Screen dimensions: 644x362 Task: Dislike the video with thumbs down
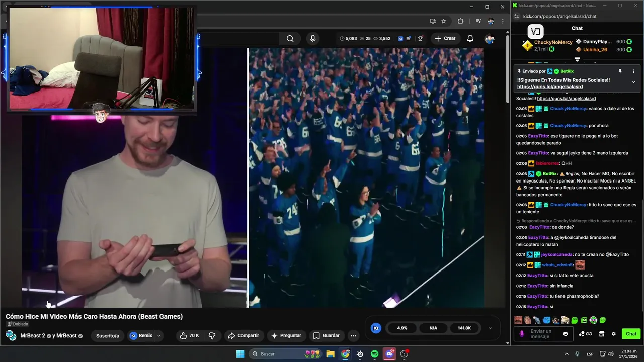[212, 336]
